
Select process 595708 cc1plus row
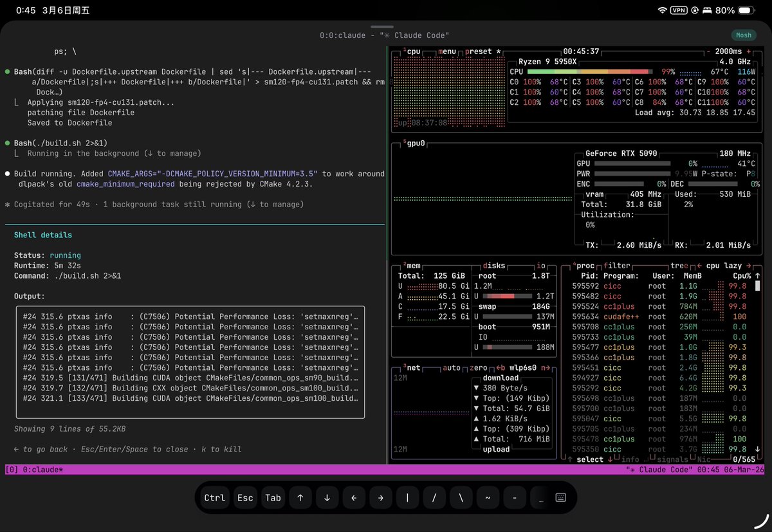(659, 327)
